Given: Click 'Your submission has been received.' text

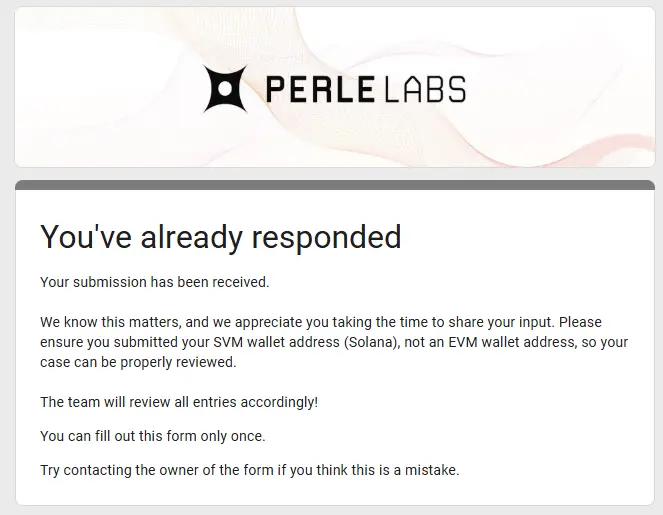Looking at the screenshot, I should (155, 282).
